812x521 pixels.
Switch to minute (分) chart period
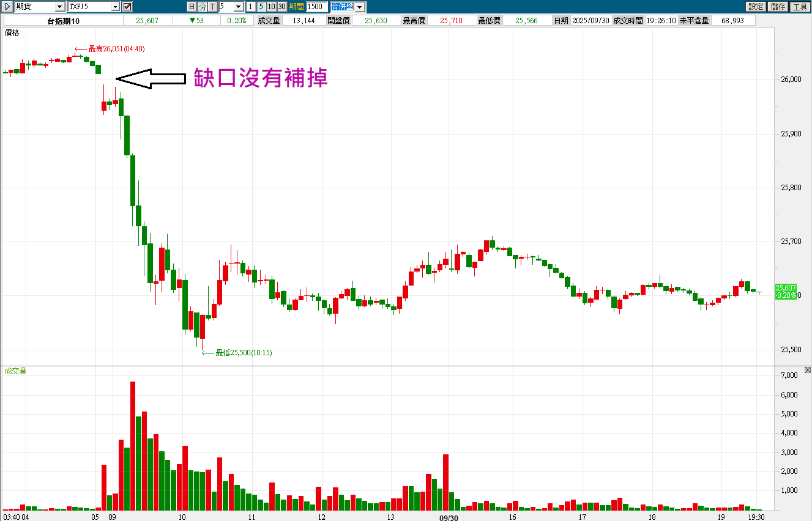point(202,7)
